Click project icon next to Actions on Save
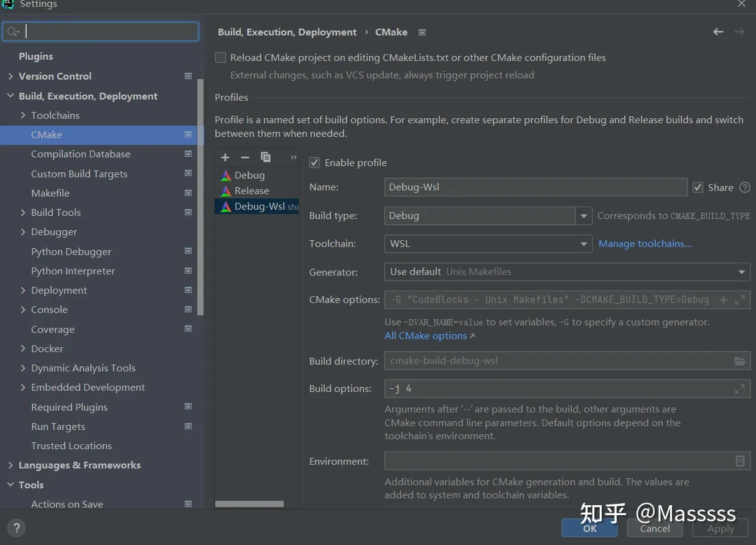The image size is (756, 545). 189,504
